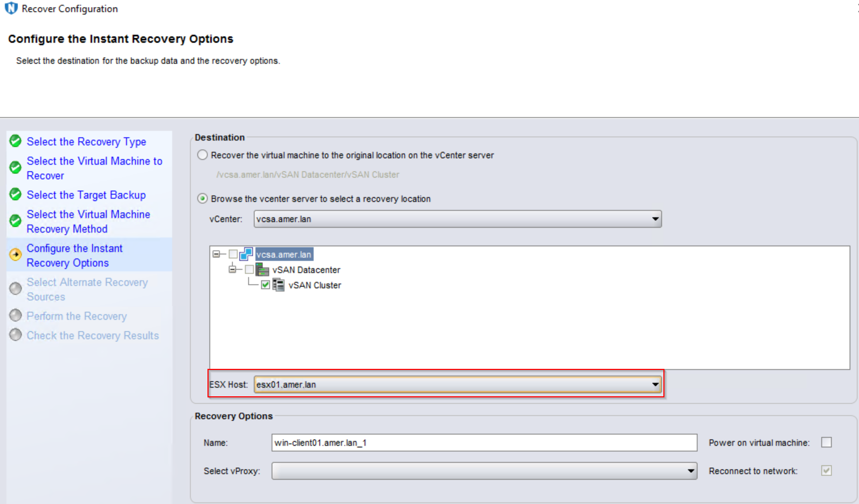Click the vSAN Datacenter icon in tree
Image resolution: width=859 pixels, height=504 pixels.
tap(262, 269)
